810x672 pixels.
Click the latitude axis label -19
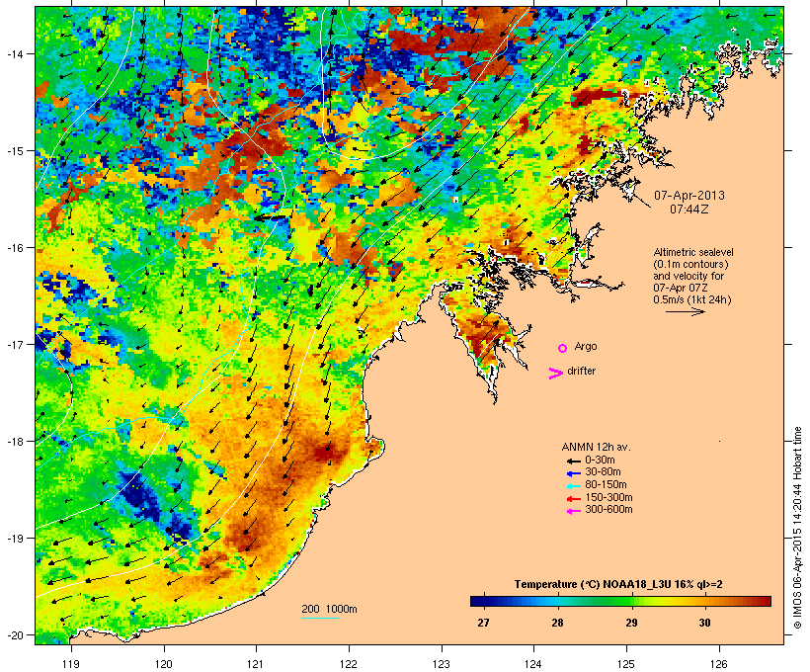[x=14, y=539]
